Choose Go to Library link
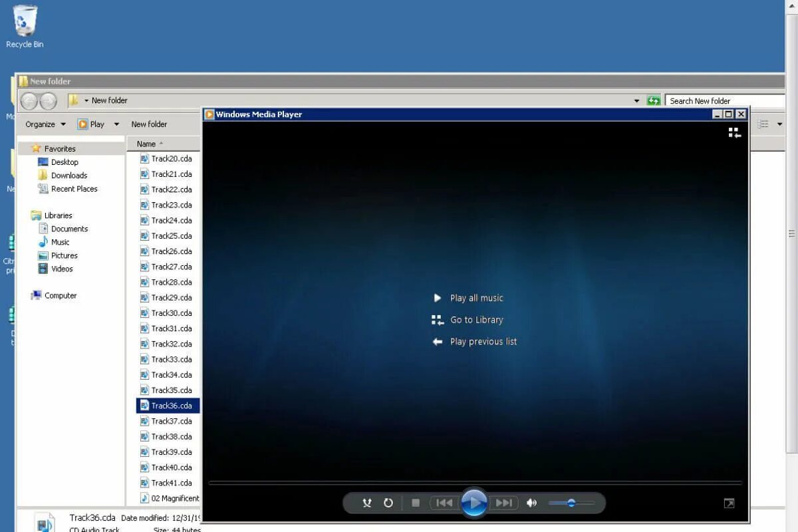 467,320
